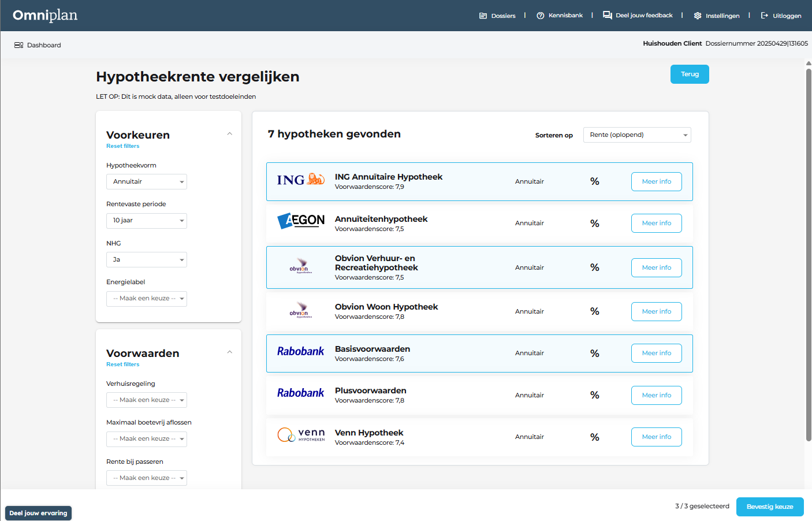Open Instellingen in the header

tap(717, 16)
